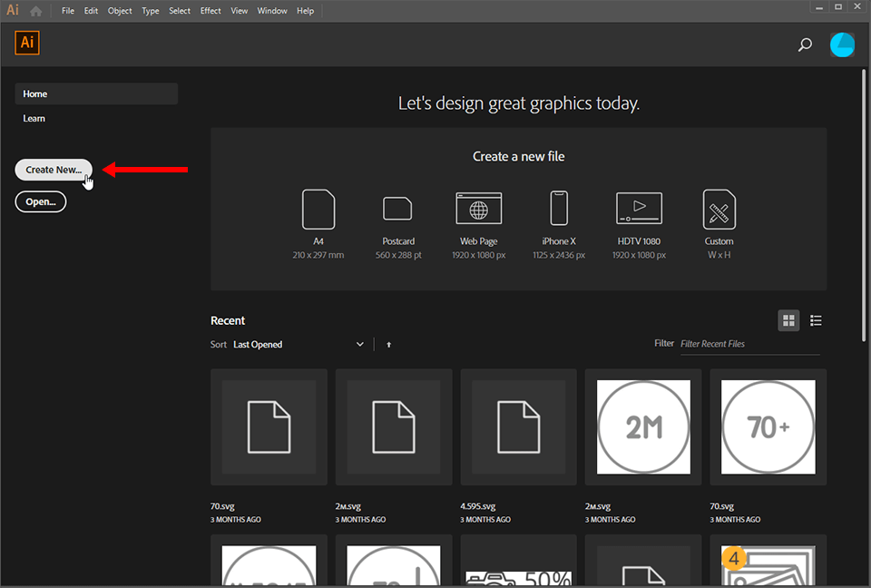Open the Window menu
871x588 pixels.
click(272, 11)
